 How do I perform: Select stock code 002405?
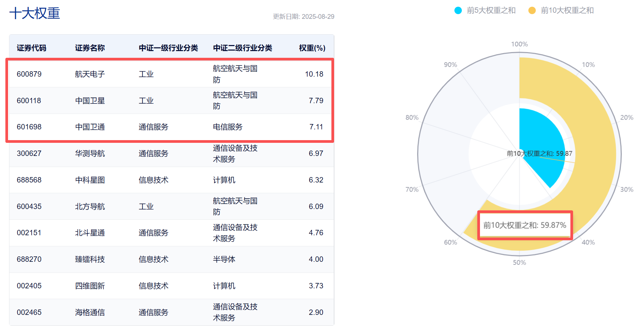pos(29,286)
